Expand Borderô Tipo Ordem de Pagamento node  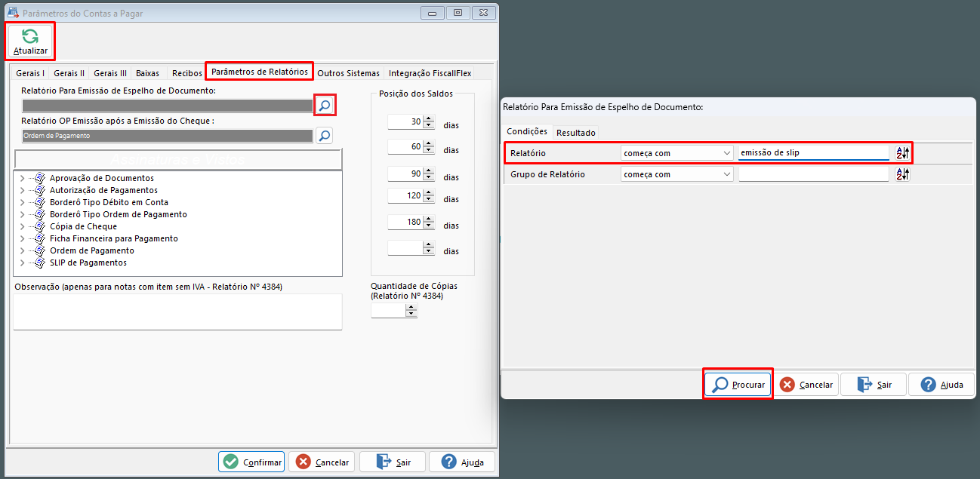[22, 214]
